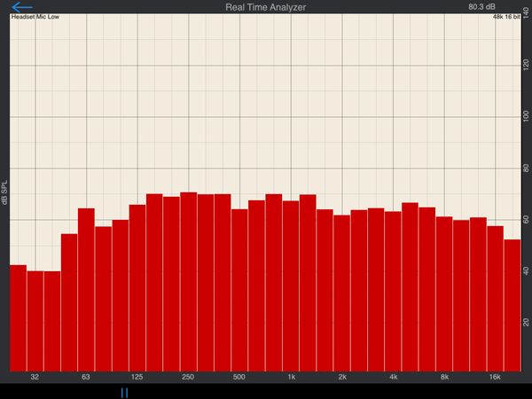Screen dimensions: 532x399
Task: Tap the 32 Hz frequency label
Action: click(x=35, y=378)
